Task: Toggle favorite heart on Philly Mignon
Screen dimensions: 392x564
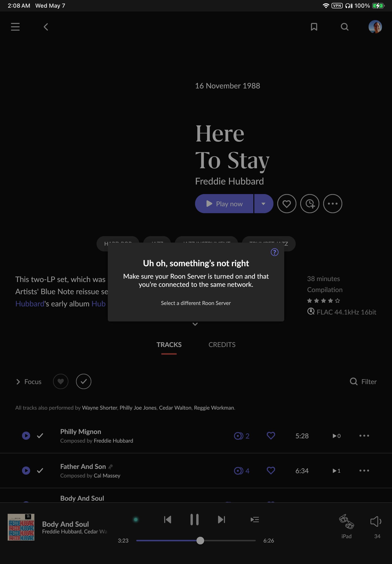Action: point(271,436)
